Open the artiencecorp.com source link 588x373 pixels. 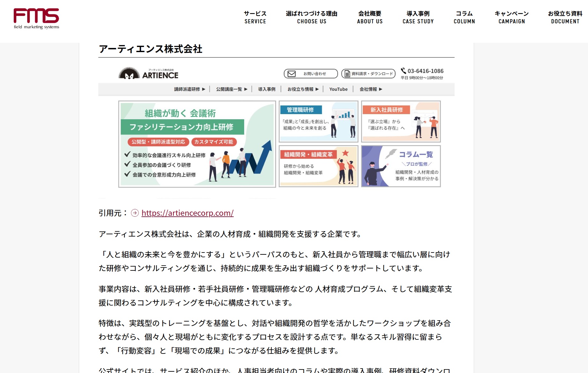tap(187, 213)
